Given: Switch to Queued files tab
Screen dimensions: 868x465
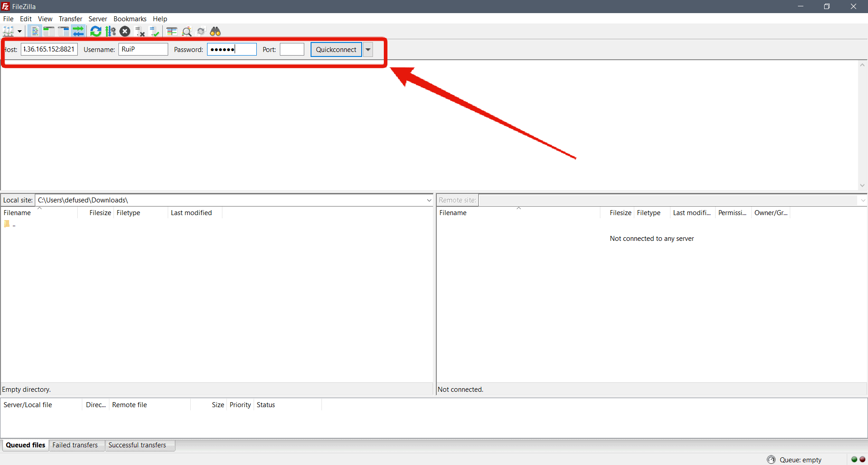Looking at the screenshot, I should (x=25, y=445).
